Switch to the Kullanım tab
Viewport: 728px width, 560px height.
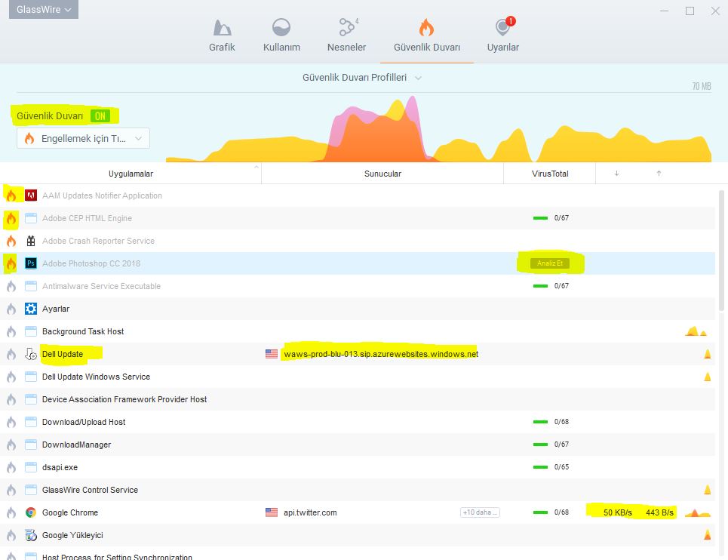(281, 35)
